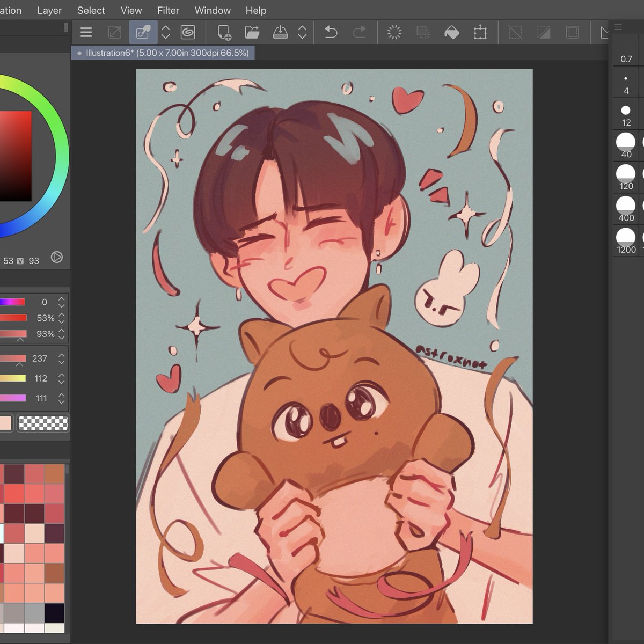
Task: Click the Open file folder icon
Action: coord(252,32)
